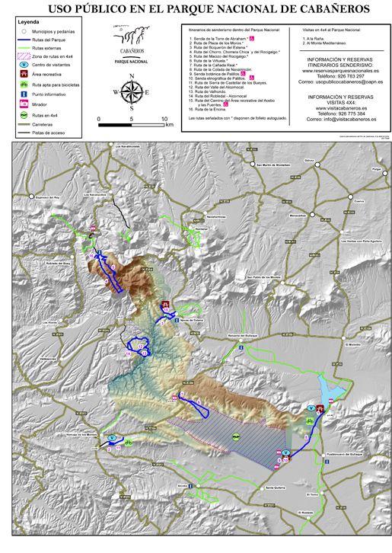Click the Área recreativa icon in the legend

[x=24, y=74]
